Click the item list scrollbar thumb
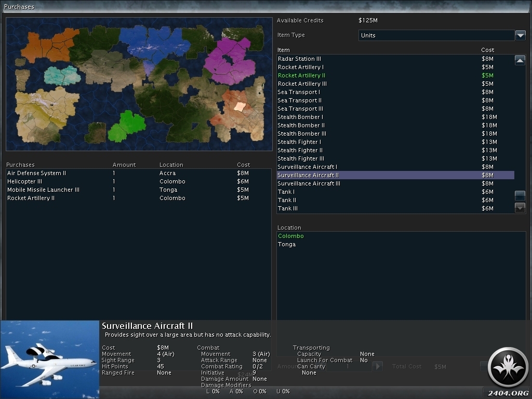The image size is (532, 399). pos(520,196)
